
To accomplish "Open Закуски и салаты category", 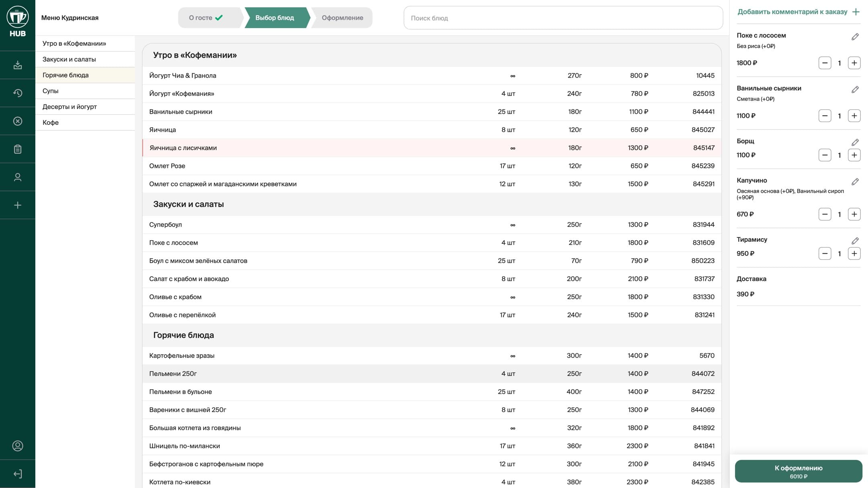I will tap(85, 59).
